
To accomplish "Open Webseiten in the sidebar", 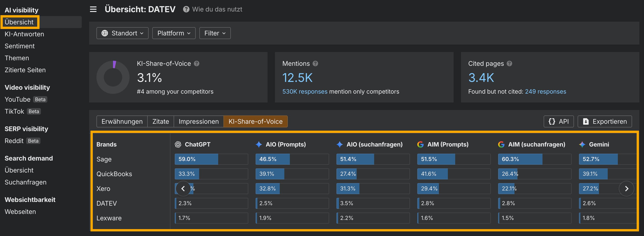I will pos(20,212).
